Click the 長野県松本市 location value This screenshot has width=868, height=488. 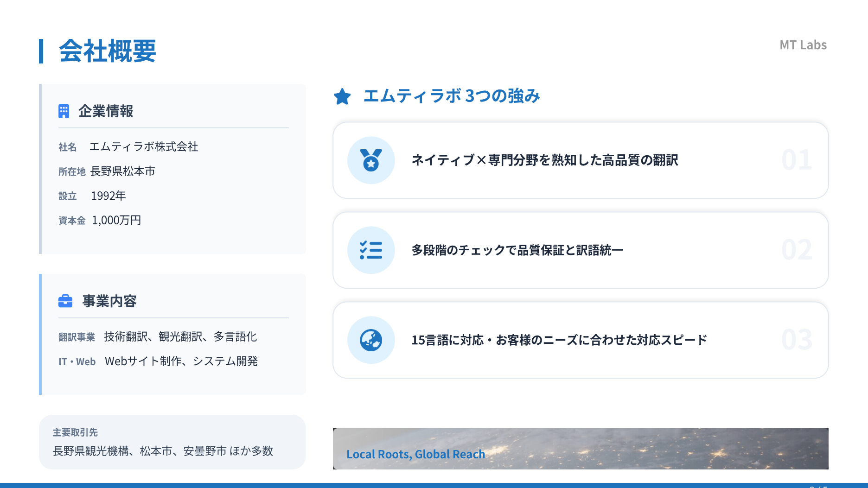[x=123, y=171]
